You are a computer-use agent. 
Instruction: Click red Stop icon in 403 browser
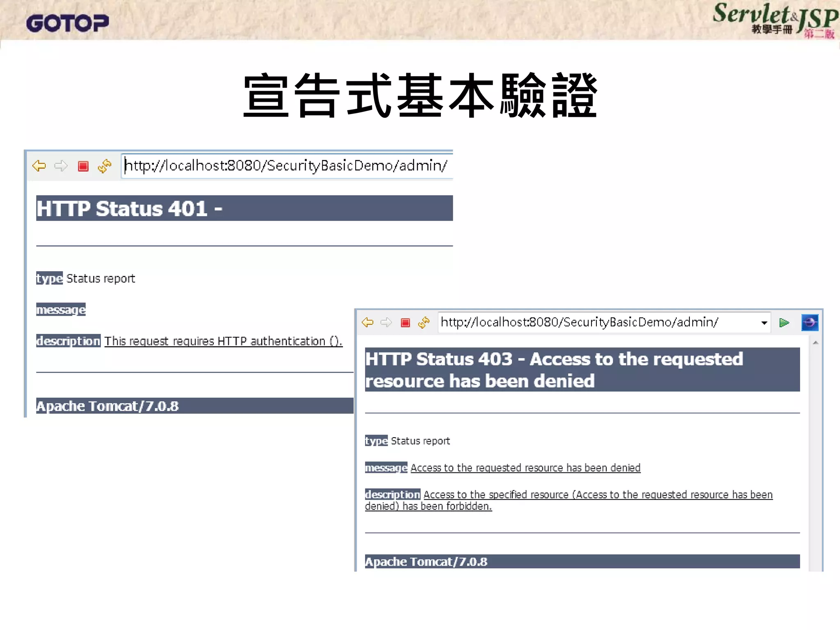[x=405, y=323]
